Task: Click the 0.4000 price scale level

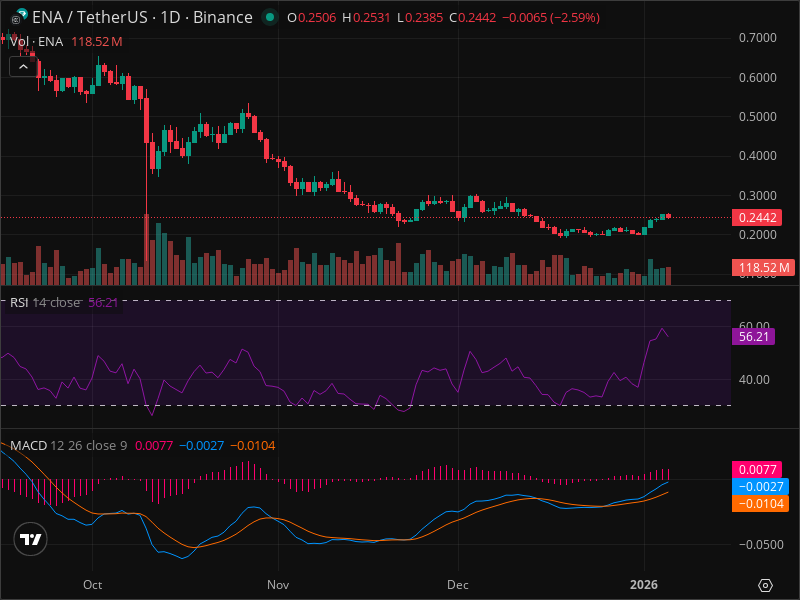Action: click(x=758, y=156)
